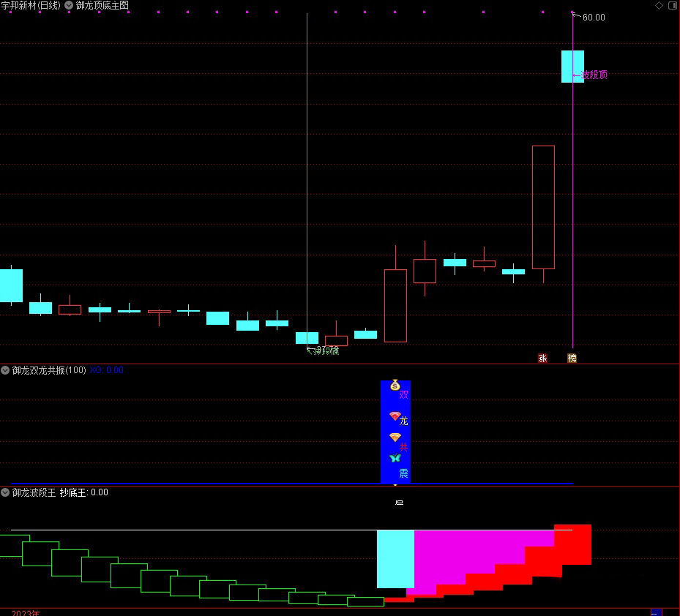Expand the 御龙双龙共振 indicator dropdown
Image resolution: width=680 pixels, height=616 pixels.
pyautogui.click(x=5, y=370)
